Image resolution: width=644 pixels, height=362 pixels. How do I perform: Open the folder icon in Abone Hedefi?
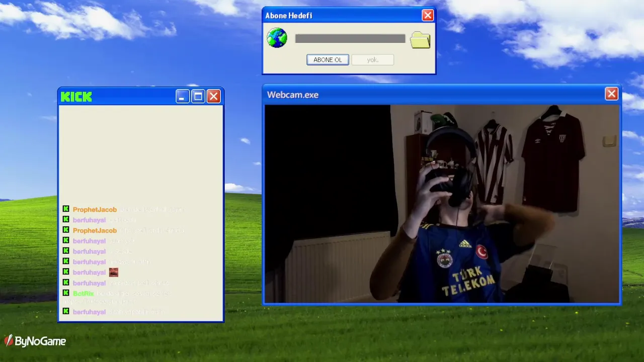point(420,40)
